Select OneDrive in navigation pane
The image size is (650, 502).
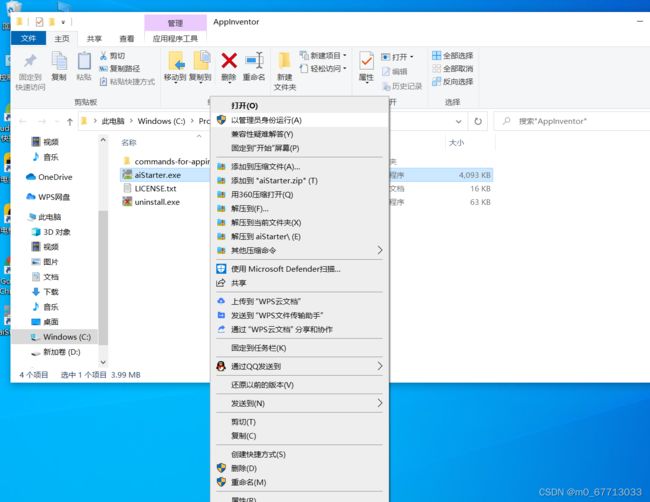[x=49, y=177]
